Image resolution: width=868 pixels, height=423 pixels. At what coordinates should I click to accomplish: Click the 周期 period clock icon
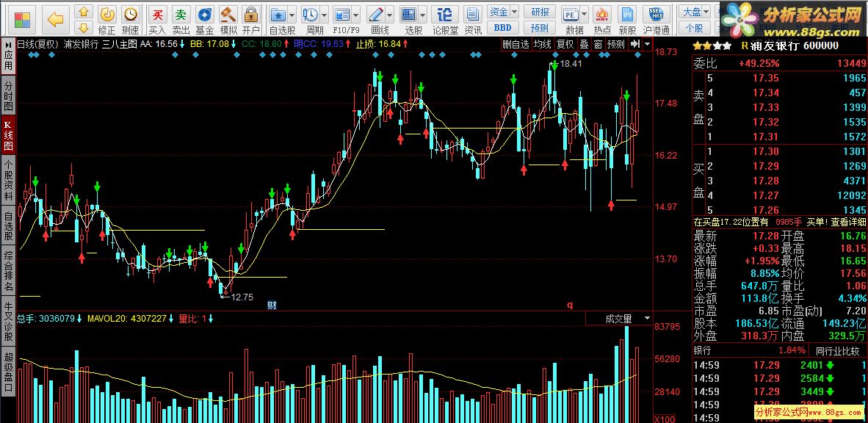coord(310,15)
